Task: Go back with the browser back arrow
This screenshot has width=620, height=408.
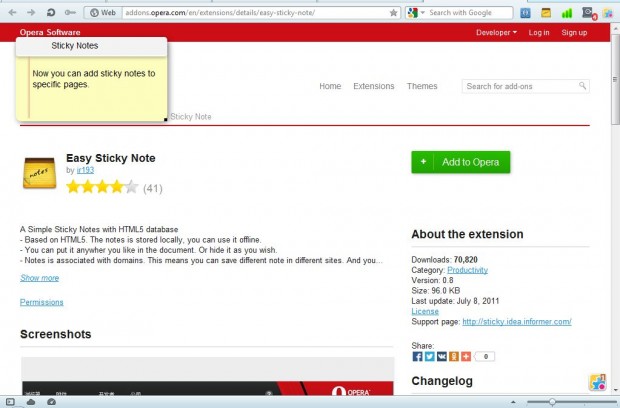Action: (x=12, y=13)
